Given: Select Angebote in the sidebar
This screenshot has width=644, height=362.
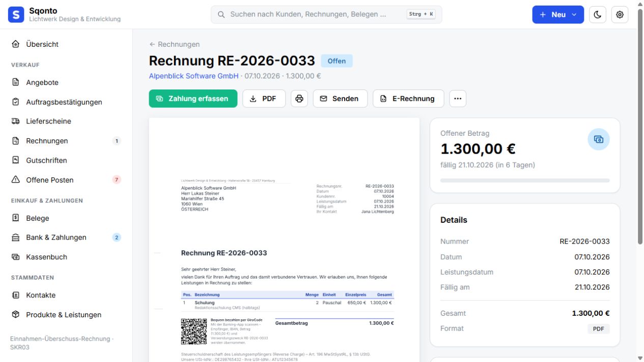Looking at the screenshot, I should [x=66, y=82].
